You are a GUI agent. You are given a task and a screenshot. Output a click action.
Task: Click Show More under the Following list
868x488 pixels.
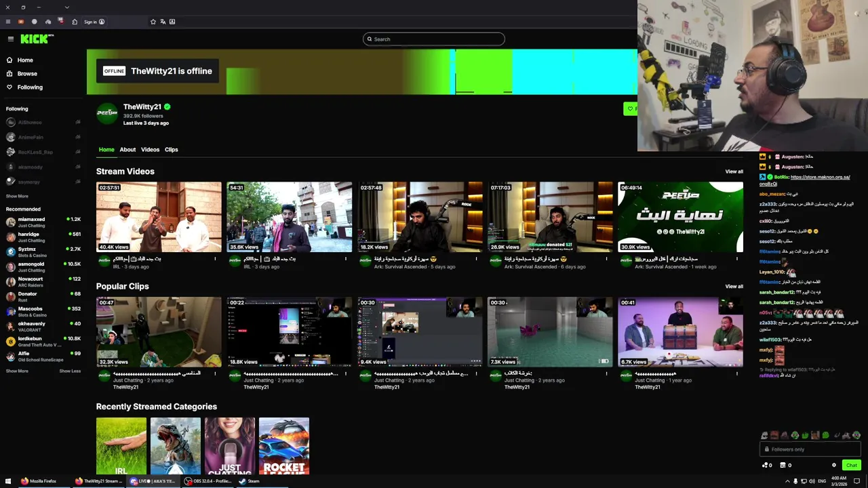coord(17,197)
